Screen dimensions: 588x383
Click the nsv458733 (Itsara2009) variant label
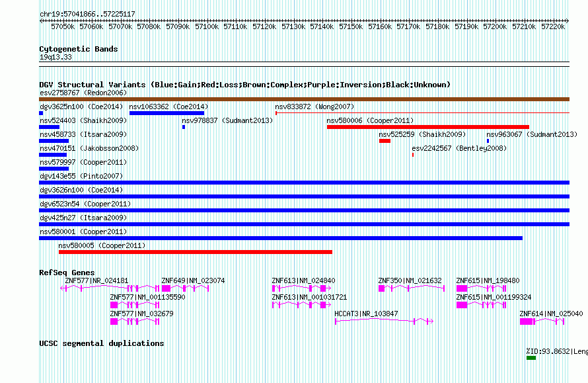83,134
